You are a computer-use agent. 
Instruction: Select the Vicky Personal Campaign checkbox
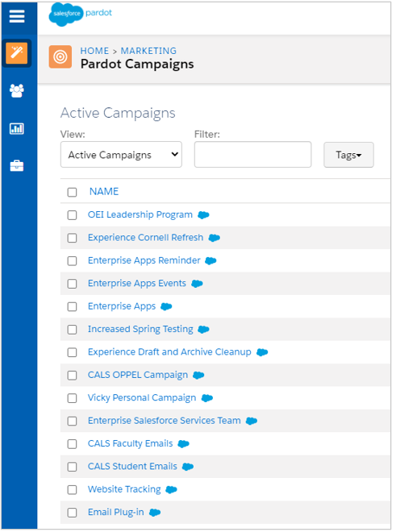point(72,398)
